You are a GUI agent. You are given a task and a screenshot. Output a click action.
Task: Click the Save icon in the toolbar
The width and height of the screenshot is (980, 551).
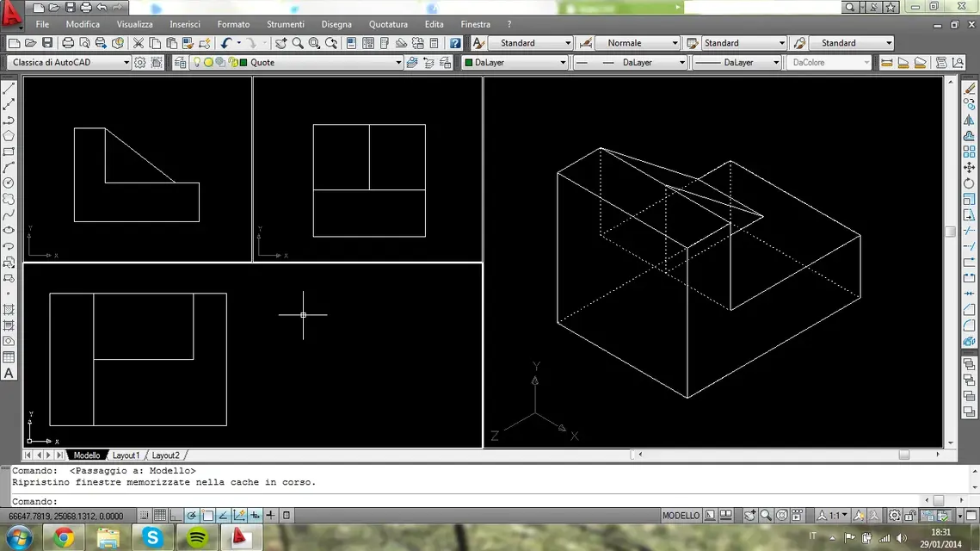click(47, 43)
